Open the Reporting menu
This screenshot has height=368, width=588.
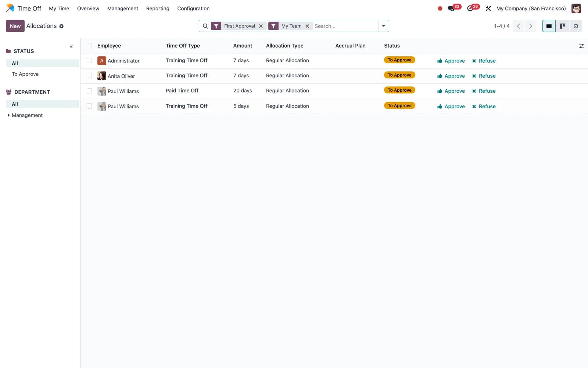pos(158,8)
